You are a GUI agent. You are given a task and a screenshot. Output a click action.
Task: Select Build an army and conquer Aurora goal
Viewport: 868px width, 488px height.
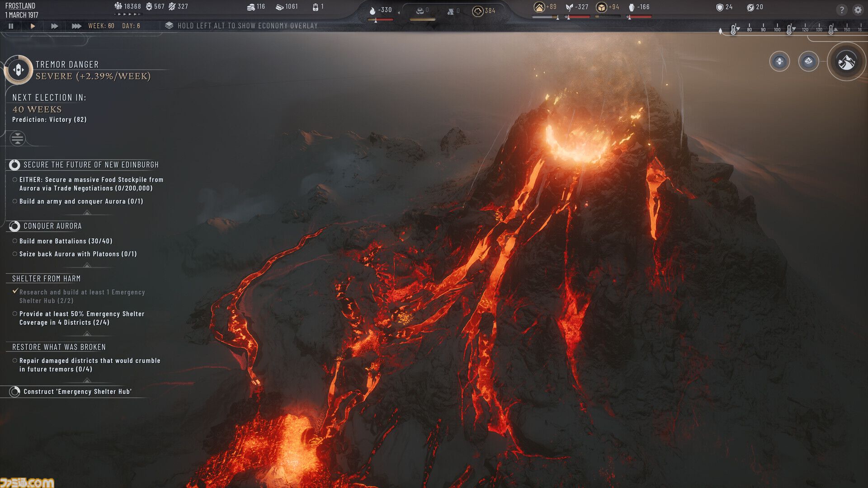78,202
